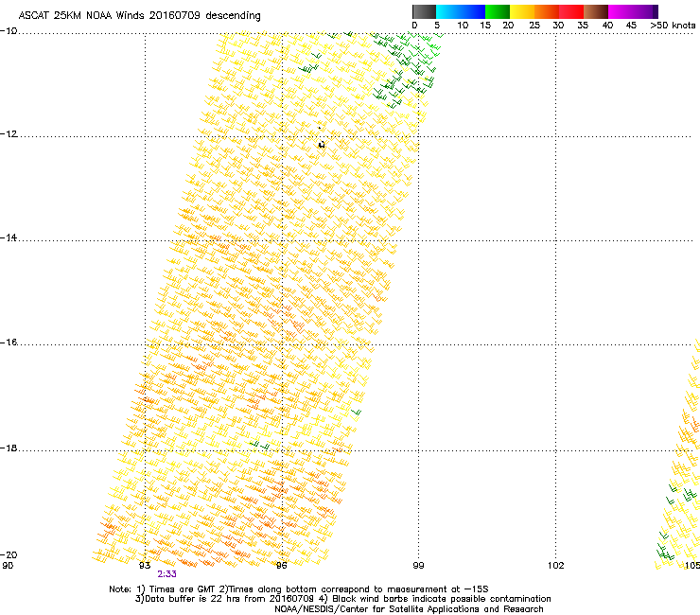Click the brown 35-40 knots color swatch
The height and width of the screenshot is (615, 700).
(x=596, y=11)
